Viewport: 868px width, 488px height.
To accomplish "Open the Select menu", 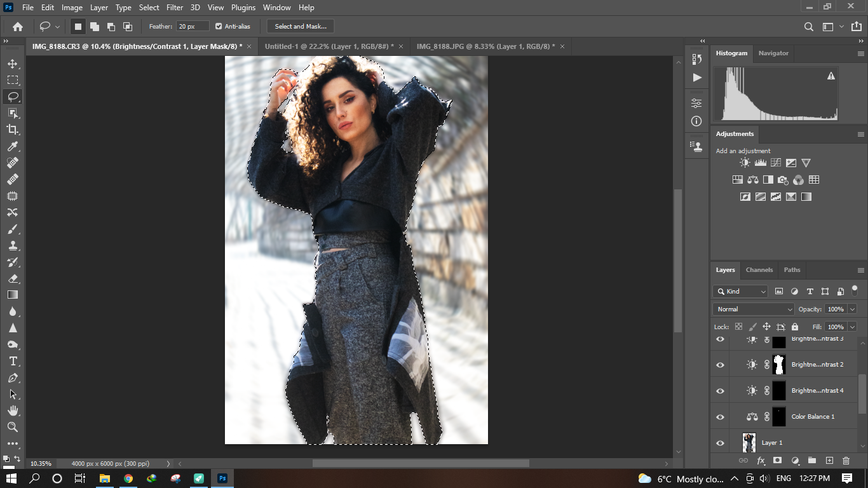I will (x=149, y=8).
